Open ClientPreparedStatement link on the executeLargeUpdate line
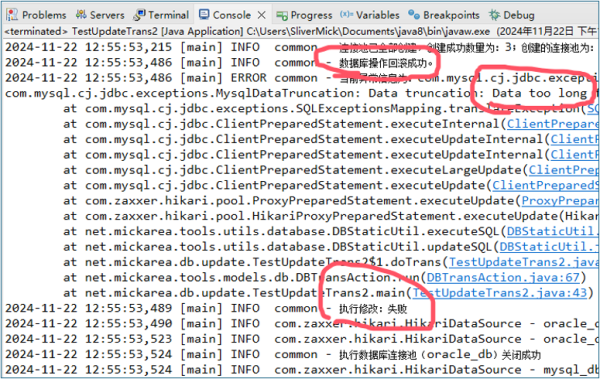This screenshot has width=600, height=379. (x=564, y=170)
